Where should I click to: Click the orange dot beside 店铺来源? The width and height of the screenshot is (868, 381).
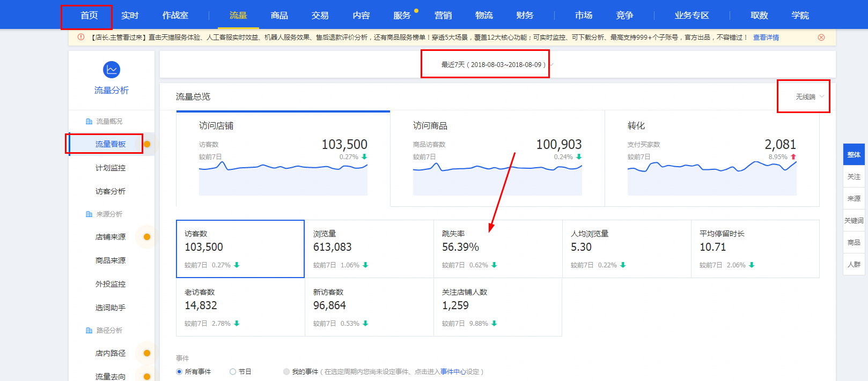click(147, 237)
